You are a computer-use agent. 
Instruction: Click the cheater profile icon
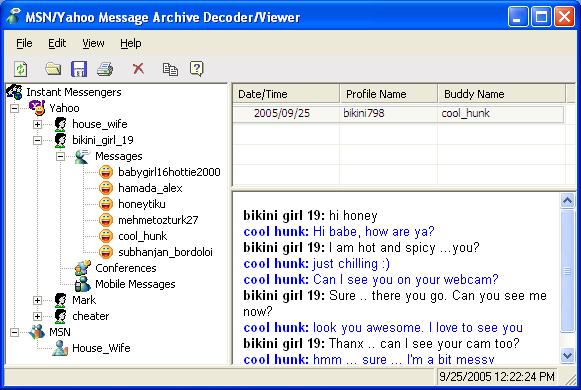60,316
